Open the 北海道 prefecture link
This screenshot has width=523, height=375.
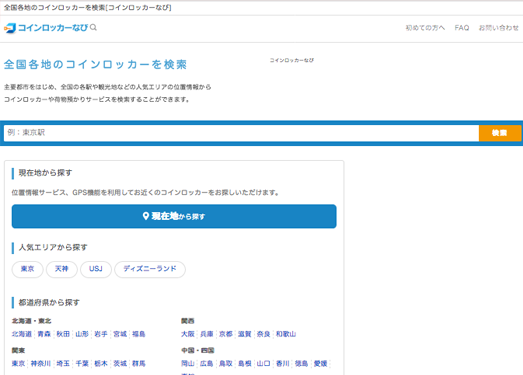coord(22,334)
